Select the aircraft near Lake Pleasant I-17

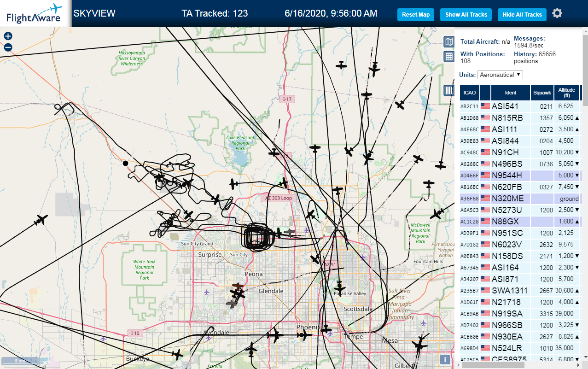274,152
